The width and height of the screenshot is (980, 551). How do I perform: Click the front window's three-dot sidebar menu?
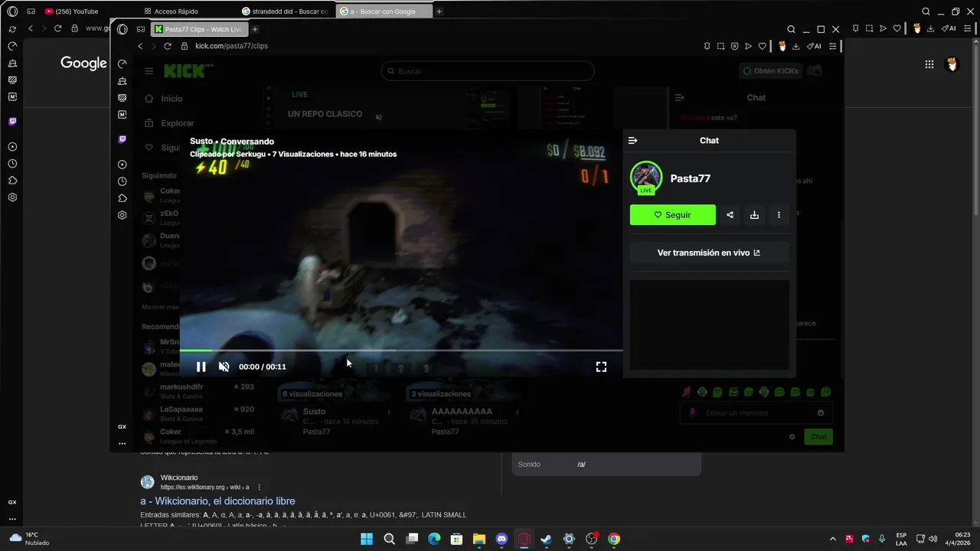(x=122, y=443)
